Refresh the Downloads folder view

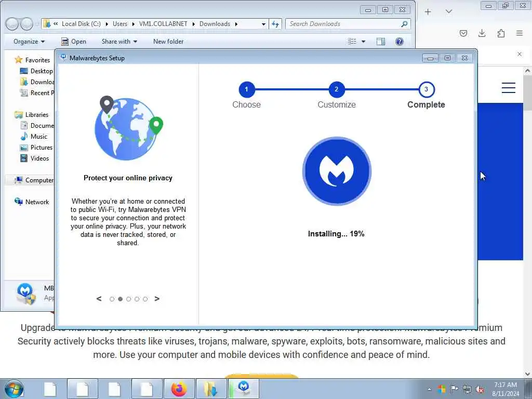(275, 24)
